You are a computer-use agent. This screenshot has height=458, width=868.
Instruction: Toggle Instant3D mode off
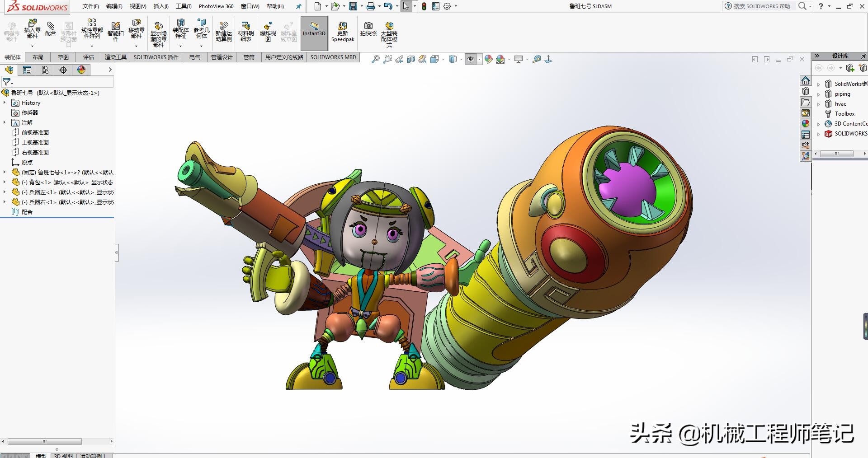coord(314,31)
